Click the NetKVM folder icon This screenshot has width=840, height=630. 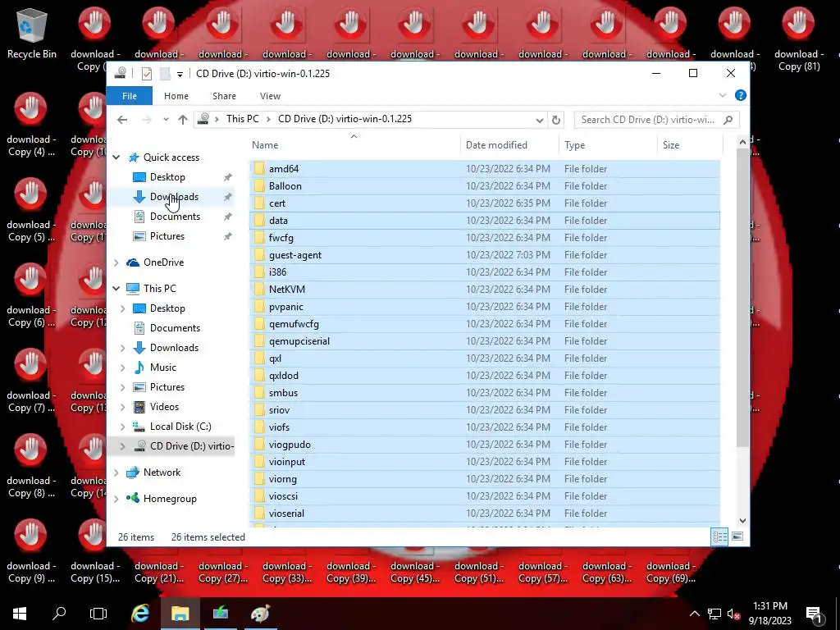259,290
